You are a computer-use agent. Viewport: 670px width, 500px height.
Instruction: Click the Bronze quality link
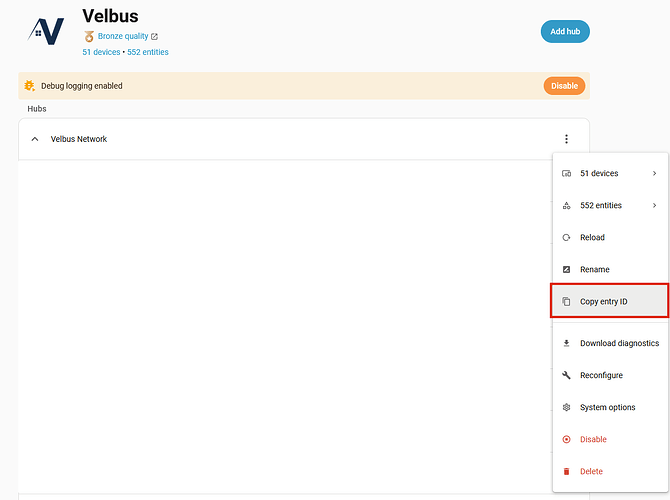(x=123, y=37)
